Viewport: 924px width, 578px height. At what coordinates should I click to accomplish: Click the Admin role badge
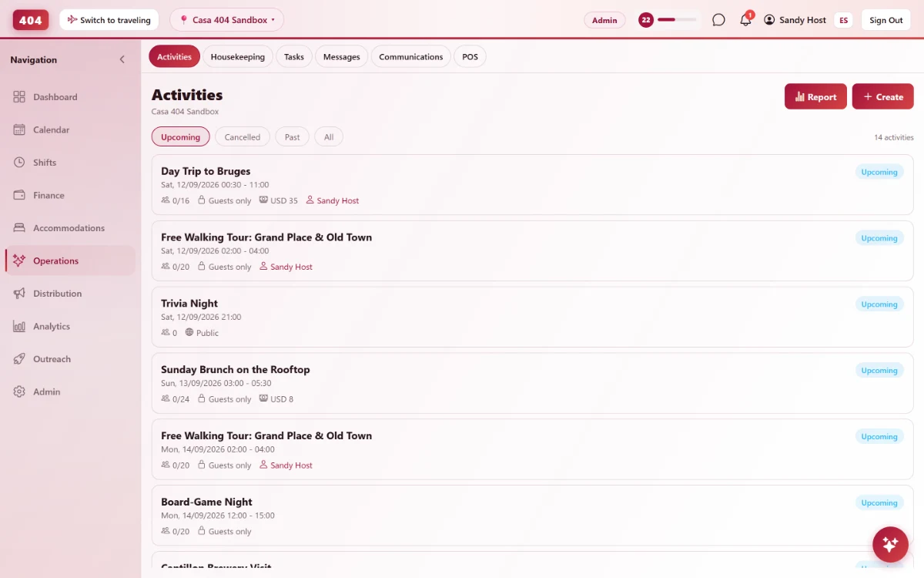pyautogui.click(x=604, y=20)
